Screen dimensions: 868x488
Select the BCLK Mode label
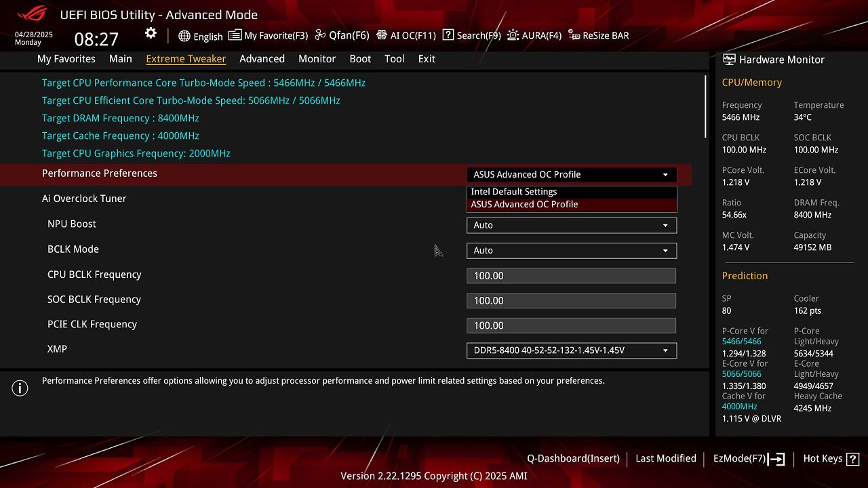point(73,249)
